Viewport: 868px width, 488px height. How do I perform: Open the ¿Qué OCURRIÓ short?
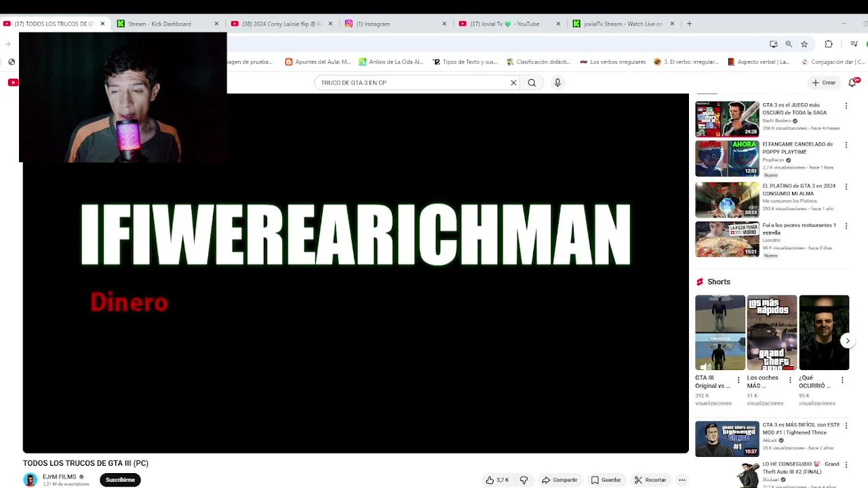pos(824,332)
